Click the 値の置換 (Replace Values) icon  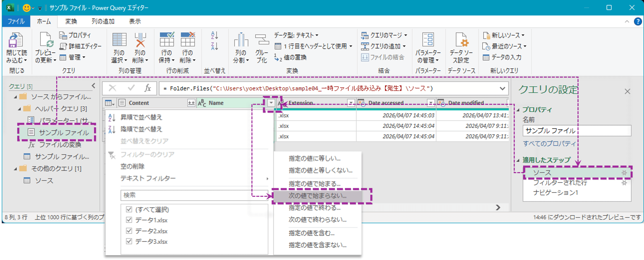click(278, 58)
